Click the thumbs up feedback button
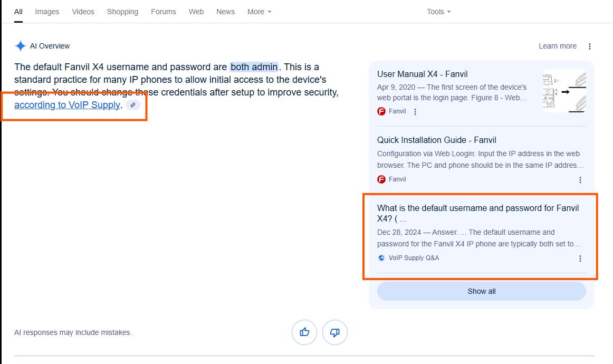 (x=304, y=332)
